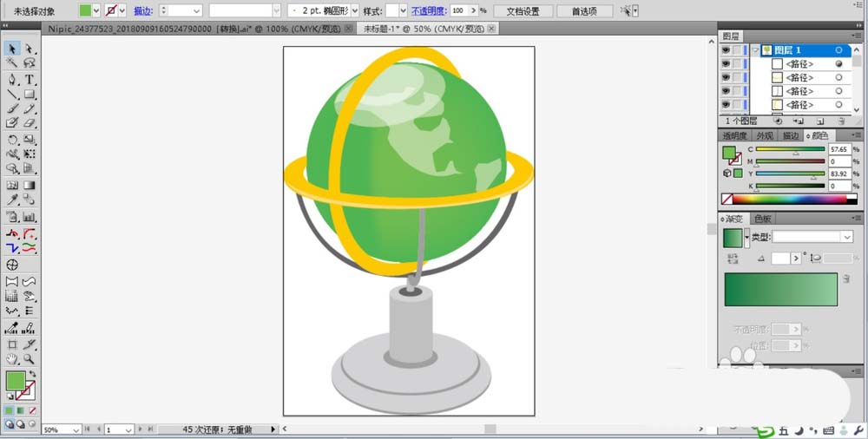Viewport: 868px width, 439px height.
Task: Select the Hand tool
Action: pos(12,359)
